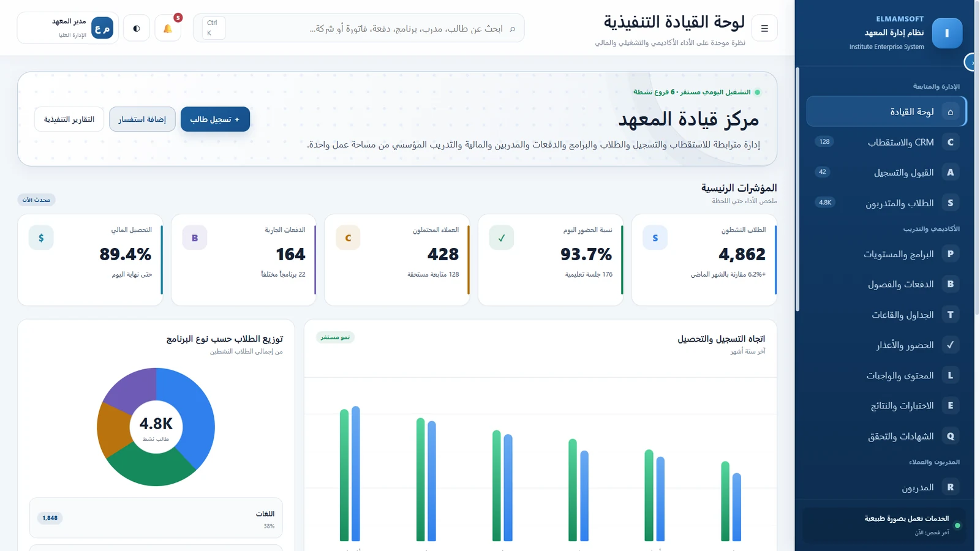This screenshot has height=551, width=980.
Task: Open لوحة القيادة in sidebar
Action: [x=886, y=111]
